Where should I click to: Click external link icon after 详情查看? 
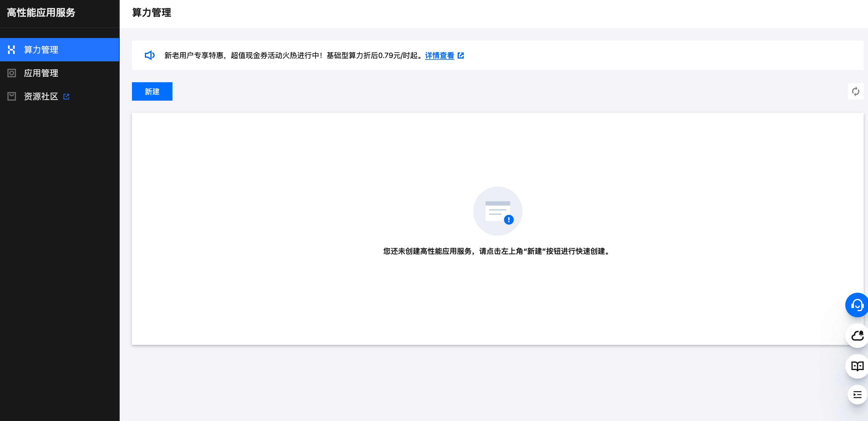pyautogui.click(x=461, y=56)
